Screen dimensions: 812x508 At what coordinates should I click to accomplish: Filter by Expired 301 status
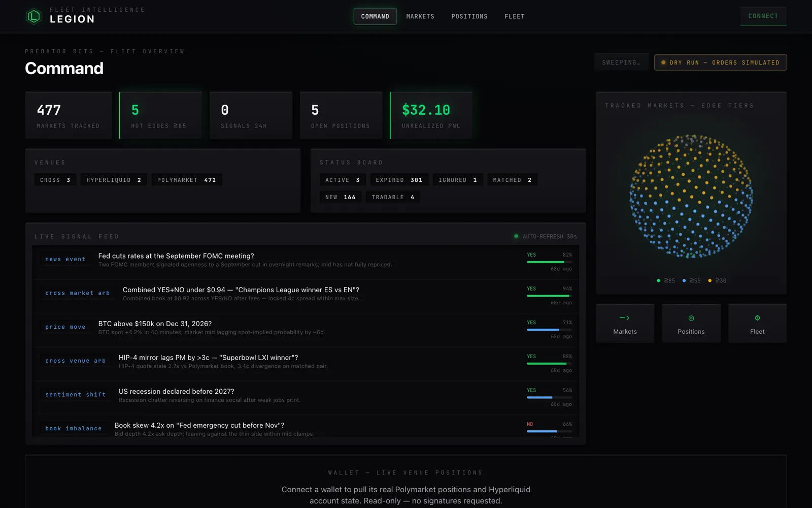click(399, 180)
